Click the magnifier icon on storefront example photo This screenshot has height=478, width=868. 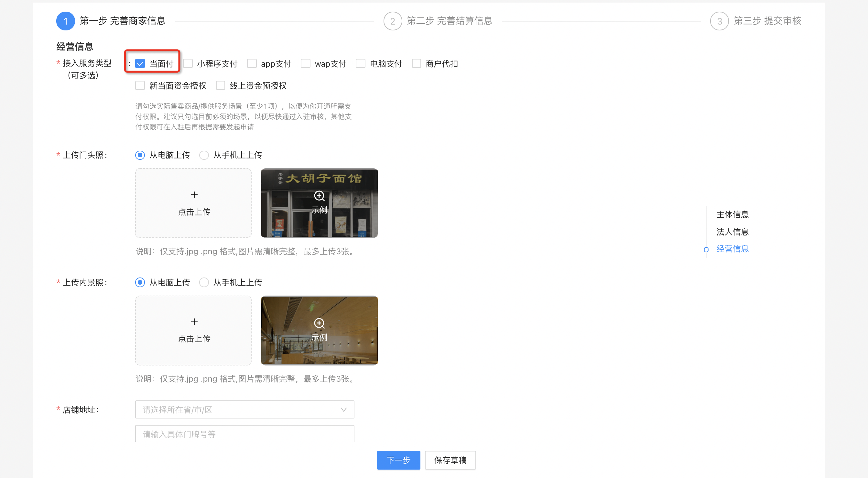click(319, 196)
